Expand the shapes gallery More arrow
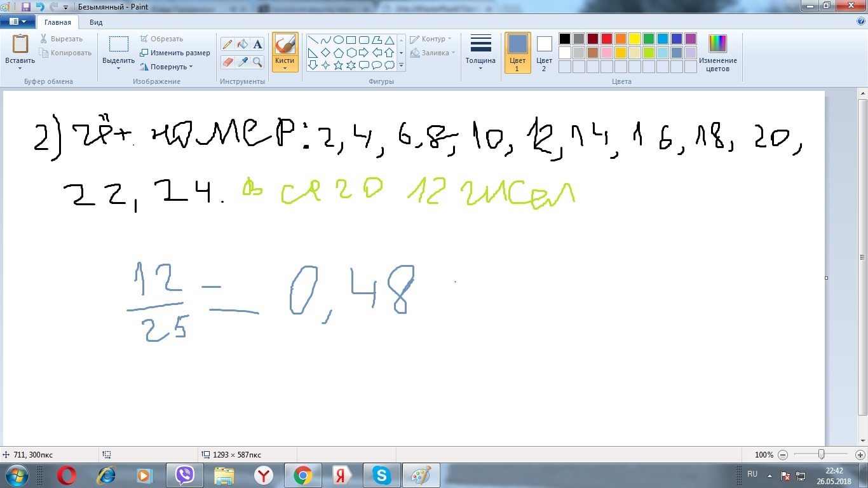 point(401,65)
